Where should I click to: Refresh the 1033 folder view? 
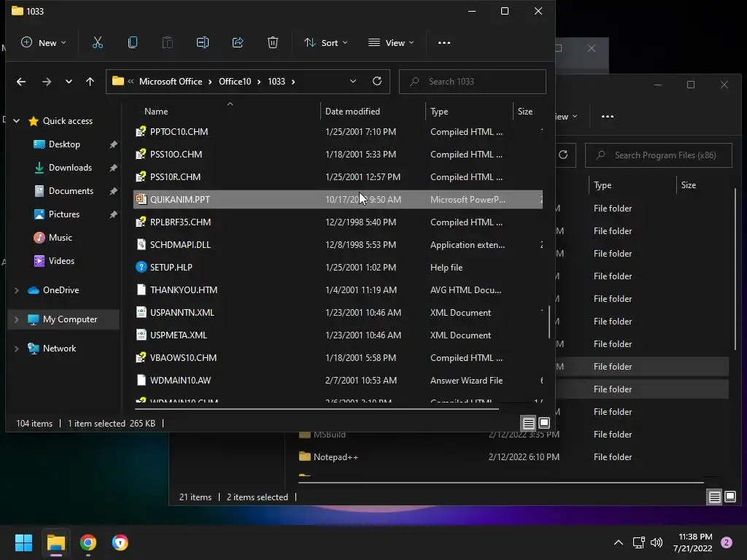tap(377, 82)
